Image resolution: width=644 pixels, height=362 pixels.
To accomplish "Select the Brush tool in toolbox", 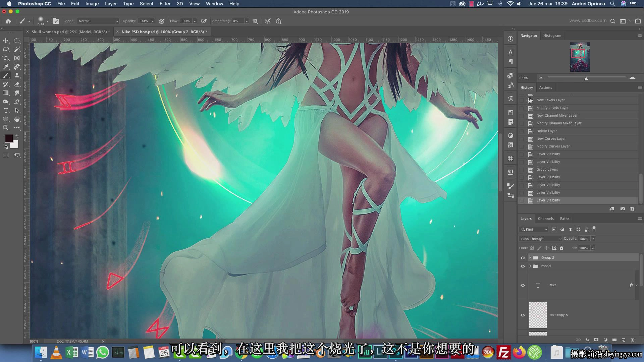I will tap(6, 75).
